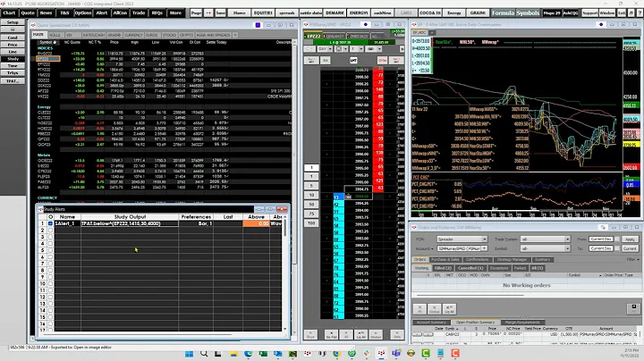Image resolution: width=644 pixels, height=361 pixels.
Task: Open the Account dropdown in Orders window
Action: pyautogui.click(x=462, y=248)
